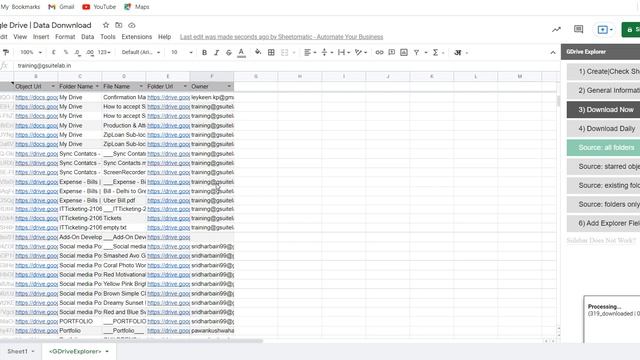Apply currency format with the € icon
This screenshot has height=360, width=640.
click(54, 52)
